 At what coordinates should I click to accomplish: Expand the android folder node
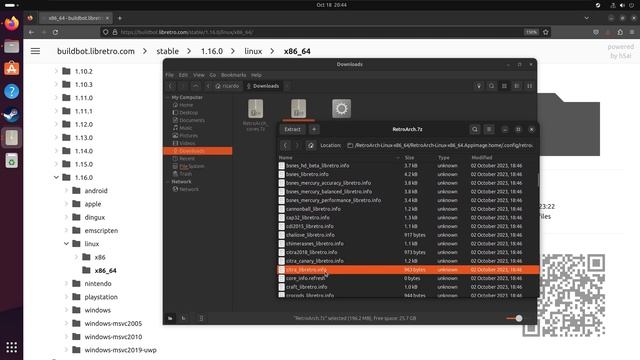[66, 191]
